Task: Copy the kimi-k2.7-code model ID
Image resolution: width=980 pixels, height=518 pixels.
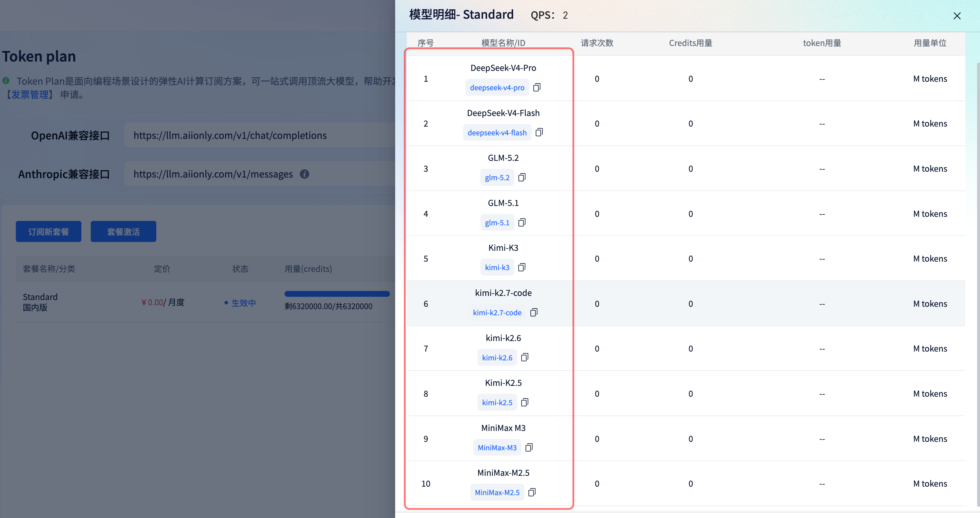Action: (x=534, y=312)
